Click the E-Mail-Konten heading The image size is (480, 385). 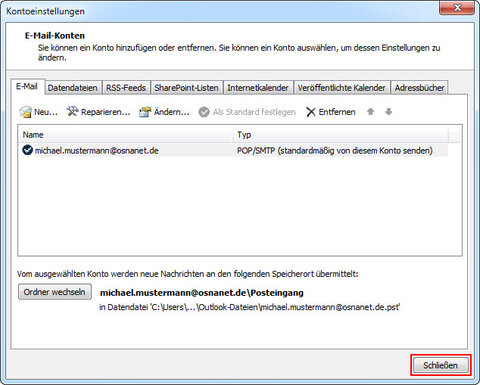coord(55,36)
